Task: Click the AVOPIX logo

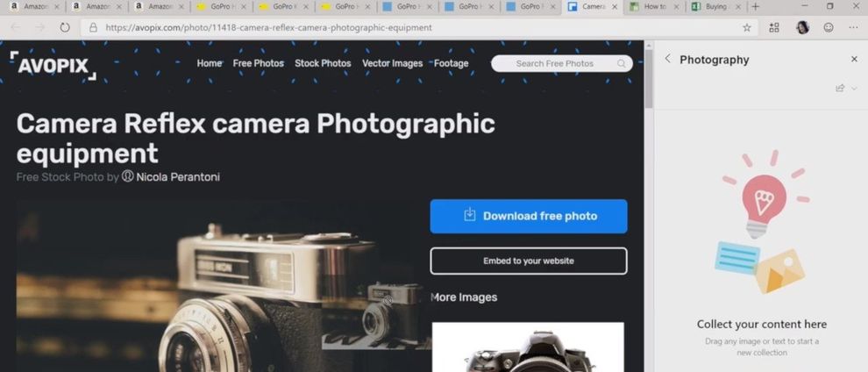Action: [53, 66]
